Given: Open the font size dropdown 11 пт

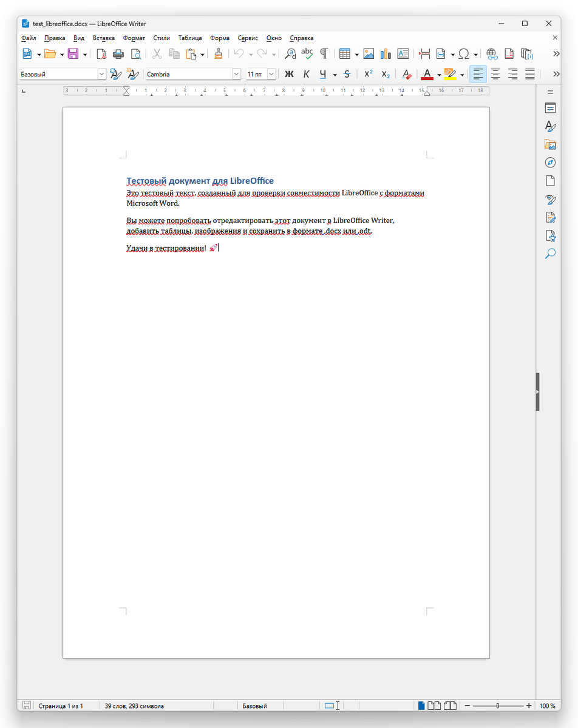Looking at the screenshot, I should click(x=271, y=74).
